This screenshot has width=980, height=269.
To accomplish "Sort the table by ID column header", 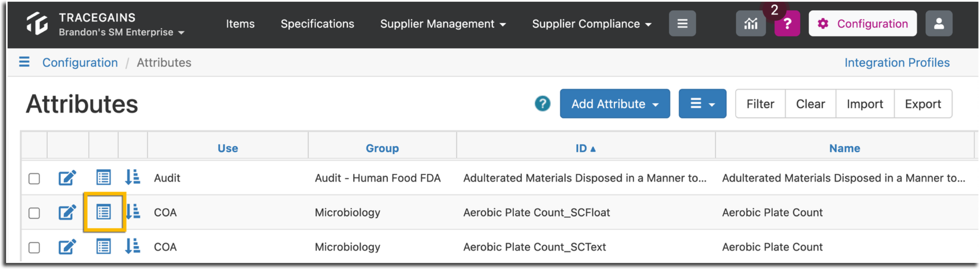I will point(585,148).
